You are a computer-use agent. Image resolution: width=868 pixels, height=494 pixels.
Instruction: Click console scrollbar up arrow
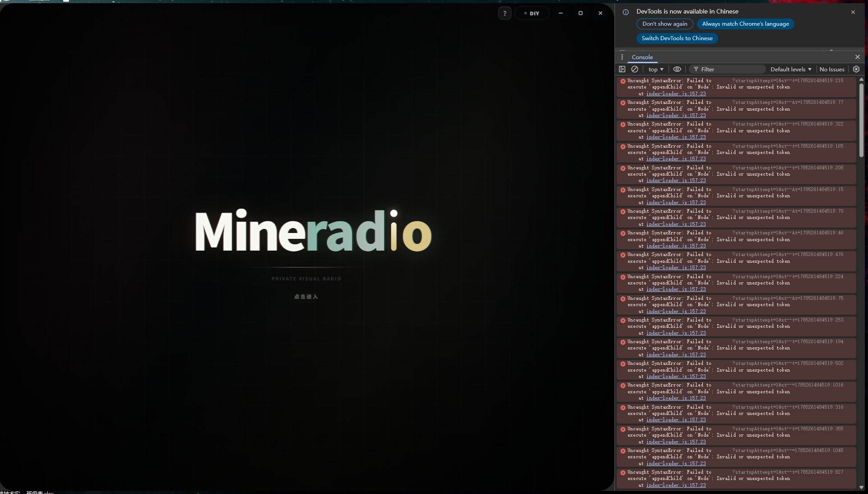(x=861, y=79)
